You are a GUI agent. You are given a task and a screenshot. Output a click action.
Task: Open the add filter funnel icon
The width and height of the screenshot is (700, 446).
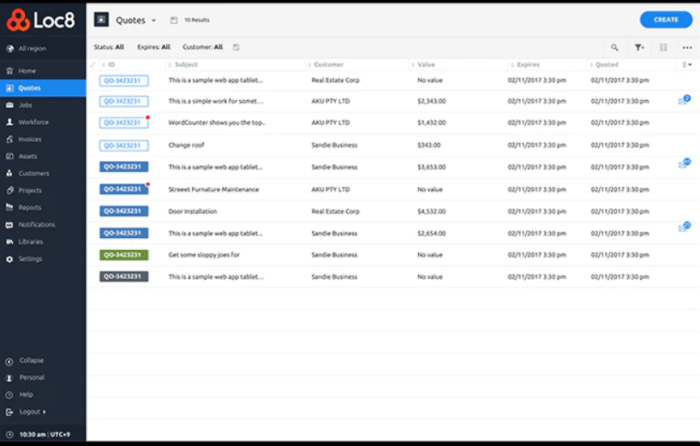click(x=639, y=47)
